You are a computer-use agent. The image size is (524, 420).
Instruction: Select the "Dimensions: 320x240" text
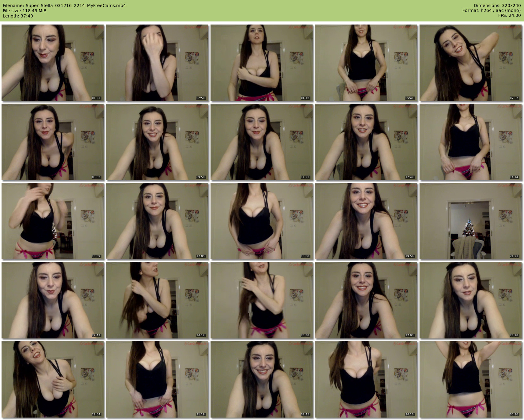497,6
